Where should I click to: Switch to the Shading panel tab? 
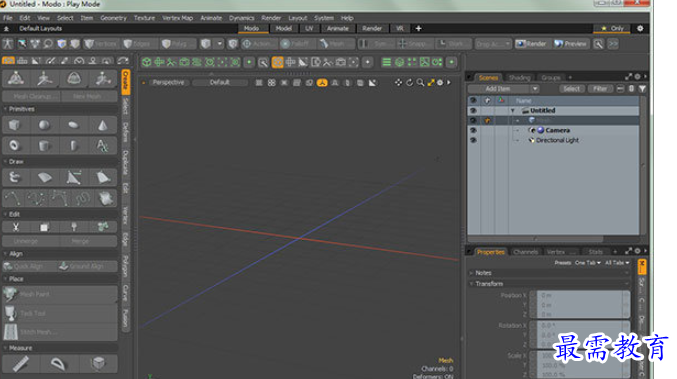click(x=519, y=78)
